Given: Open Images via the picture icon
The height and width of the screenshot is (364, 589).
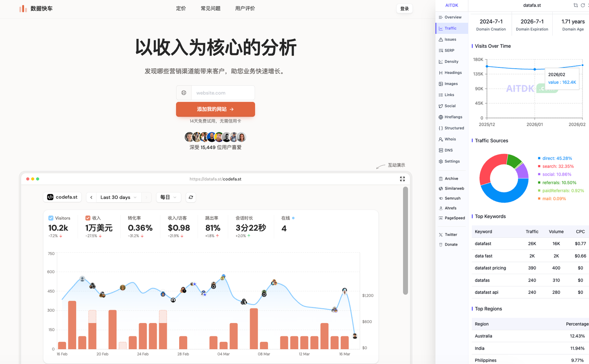Looking at the screenshot, I should pyautogui.click(x=441, y=84).
